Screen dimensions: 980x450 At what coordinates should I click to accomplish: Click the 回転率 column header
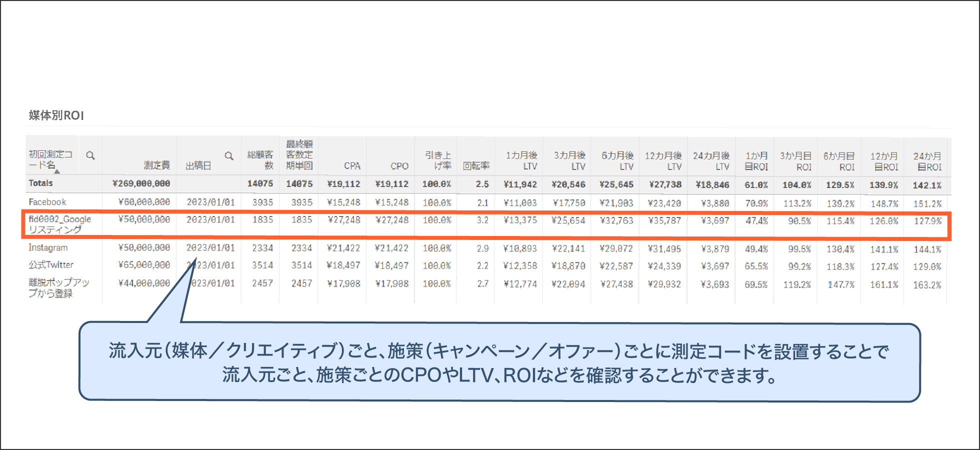point(475,166)
